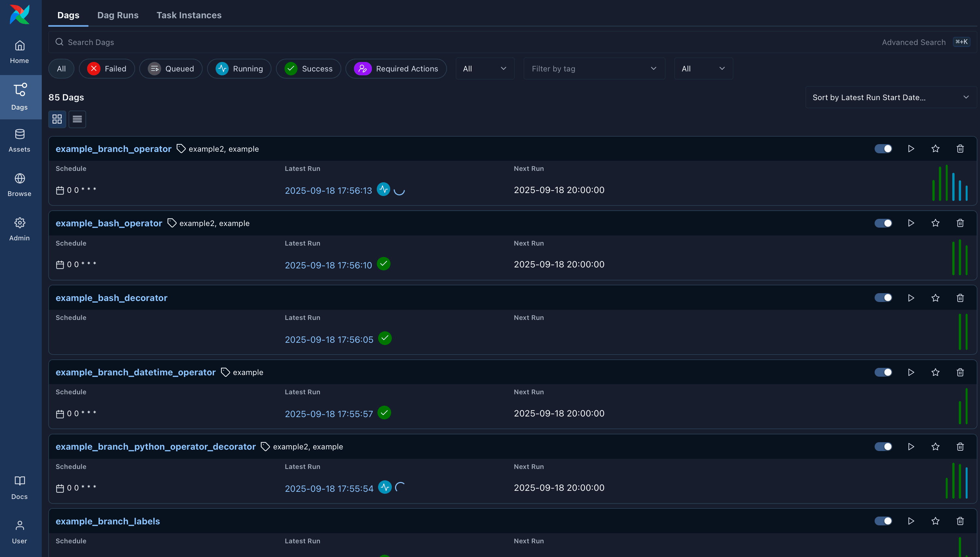980x557 pixels.
Task: Trigger the example_branch_operator DAG play icon
Action: pyautogui.click(x=911, y=149)
